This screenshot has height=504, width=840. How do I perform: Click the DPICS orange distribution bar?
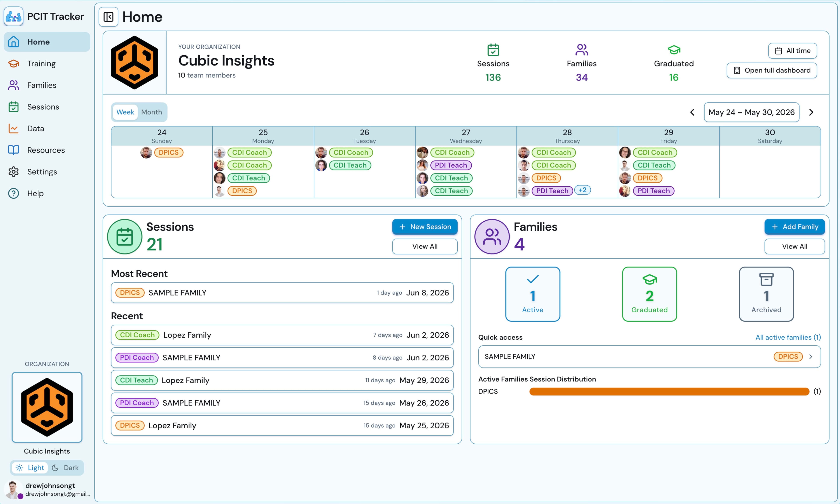click(x=669, y=392)
